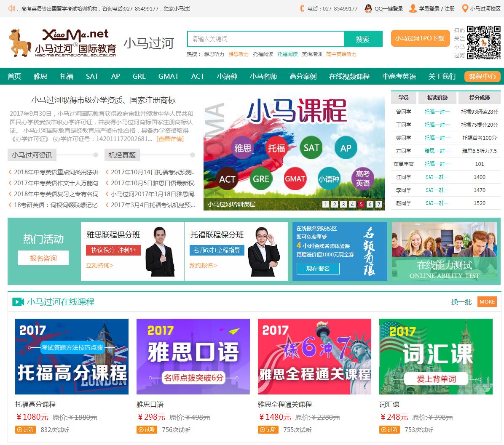Click the video camera icon by 小马过河在线课程
Screen dimensions: 504x445
18,302
